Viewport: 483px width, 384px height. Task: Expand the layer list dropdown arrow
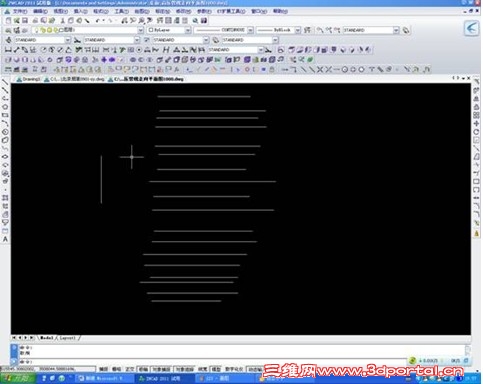click(x=140, y=30)
